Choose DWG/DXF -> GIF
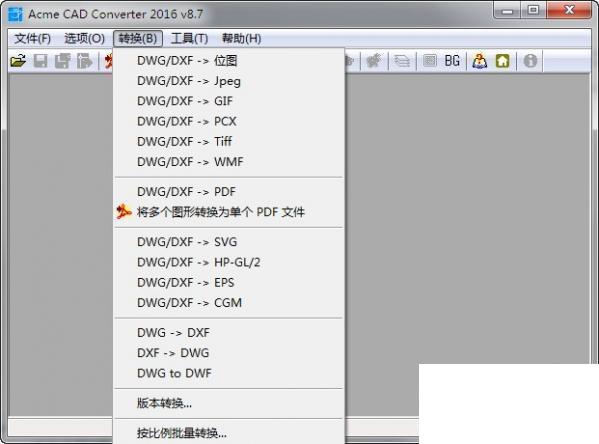 pyautogui.click(x=229, y=101)
